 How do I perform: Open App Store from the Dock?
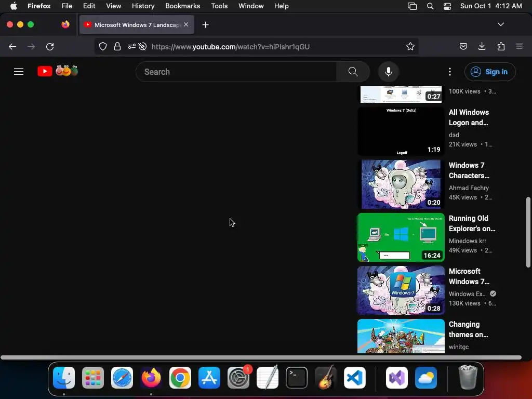coord(209,378)
